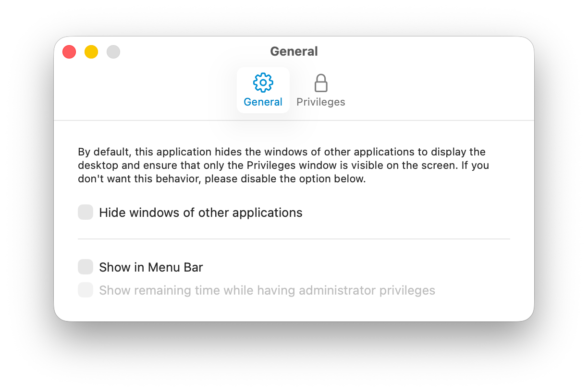Click the "Hide windows of other applications" label
The height and width of the screenshot is (392, 588).
pos(201,213)
